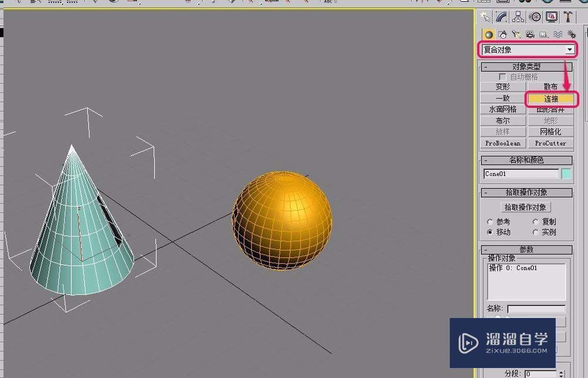This screenshot has height=378, width=588.
Task: Click the Cone01 object color swatch
Action: (x=566, y=173)
